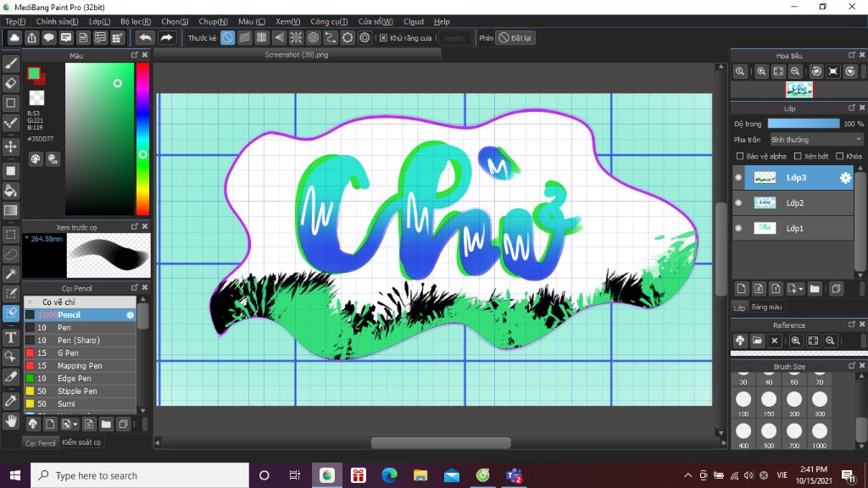Activate the Lasso selection tool
868x488 pixels.
[x=10, y=254]
